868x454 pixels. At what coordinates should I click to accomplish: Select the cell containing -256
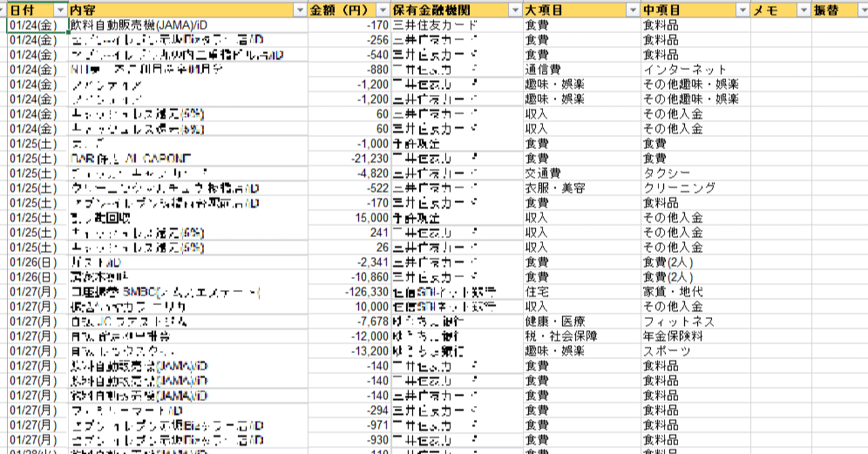pyautogui.click(x=349, y=40)
